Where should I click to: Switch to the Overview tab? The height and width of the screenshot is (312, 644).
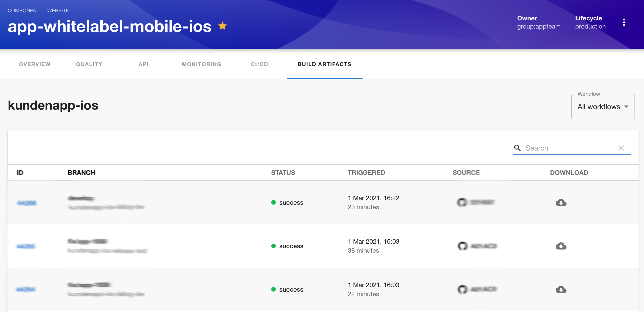(x=35, y=64)
